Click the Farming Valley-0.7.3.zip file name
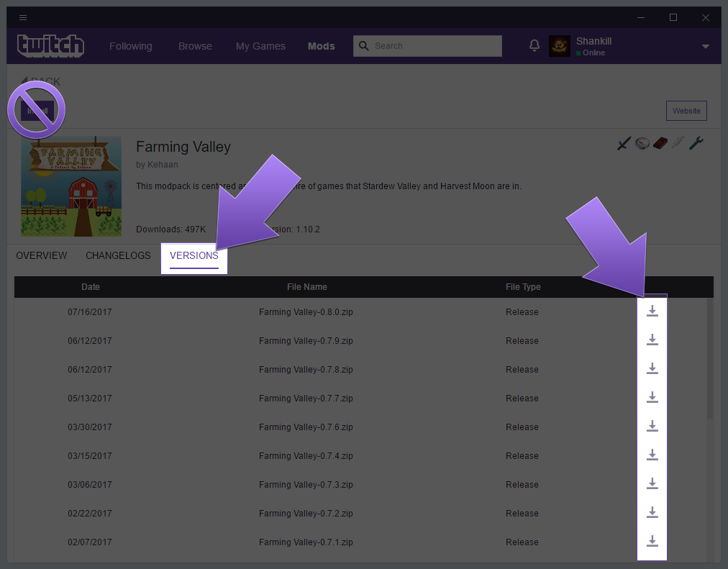 pyautogui.click(x=306, y=485)
